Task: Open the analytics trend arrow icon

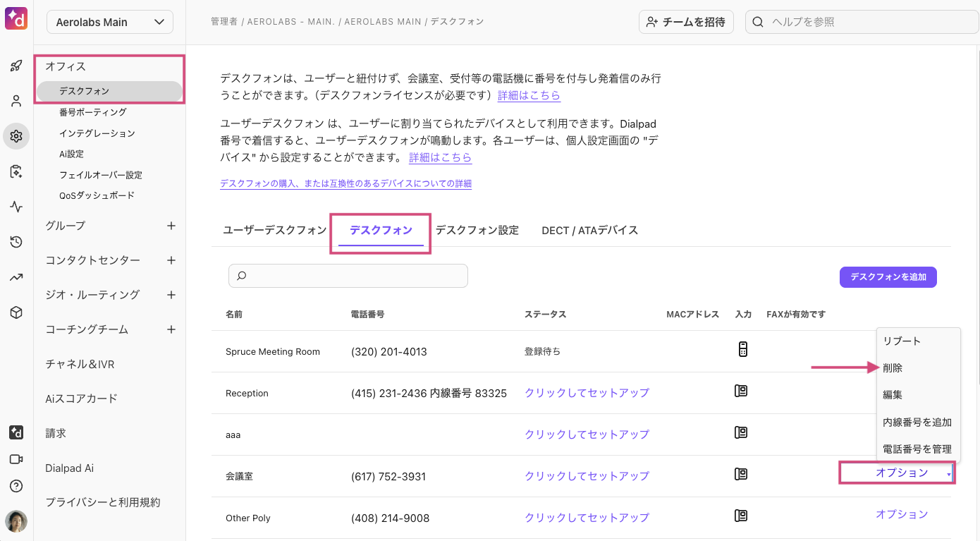Action: pos(16,277)
